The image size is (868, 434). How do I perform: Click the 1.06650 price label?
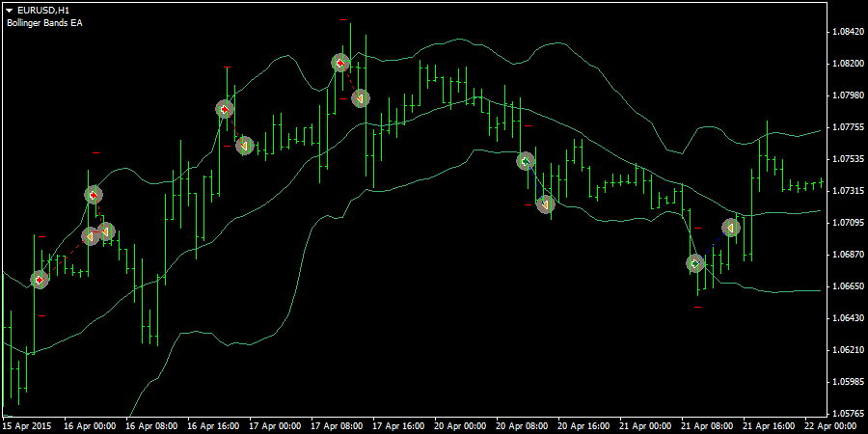847,286
